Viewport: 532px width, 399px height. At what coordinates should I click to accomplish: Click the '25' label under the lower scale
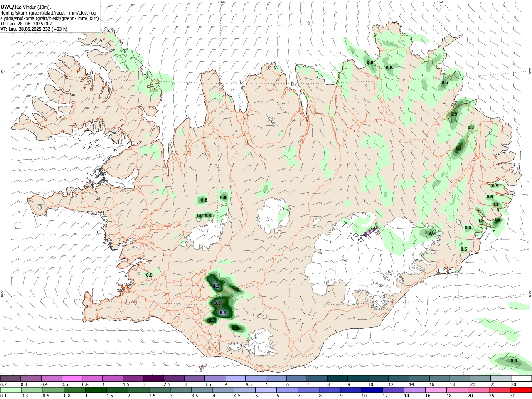point(492,396)
